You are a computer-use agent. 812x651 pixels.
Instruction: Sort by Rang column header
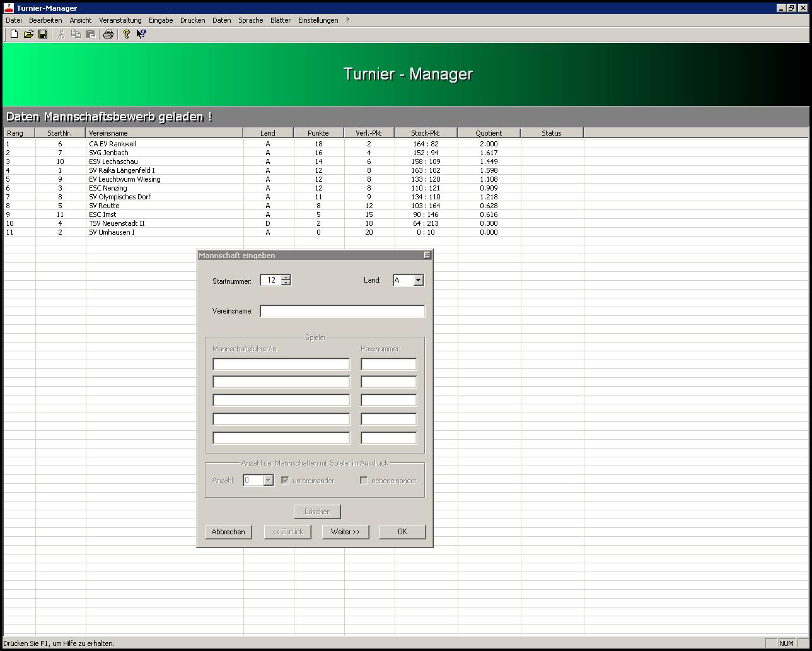[x=19, y=133]
